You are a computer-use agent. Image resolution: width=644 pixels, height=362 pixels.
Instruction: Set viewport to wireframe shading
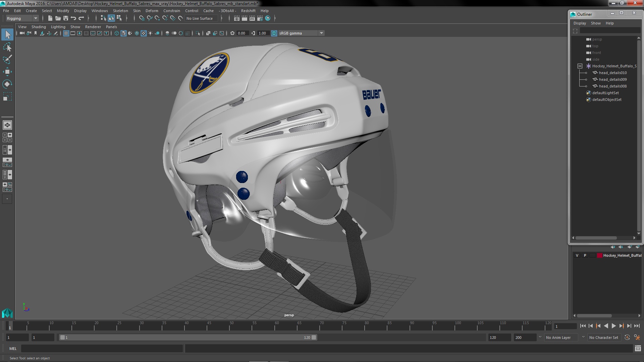pyautogui.click(x=117, y=33)
